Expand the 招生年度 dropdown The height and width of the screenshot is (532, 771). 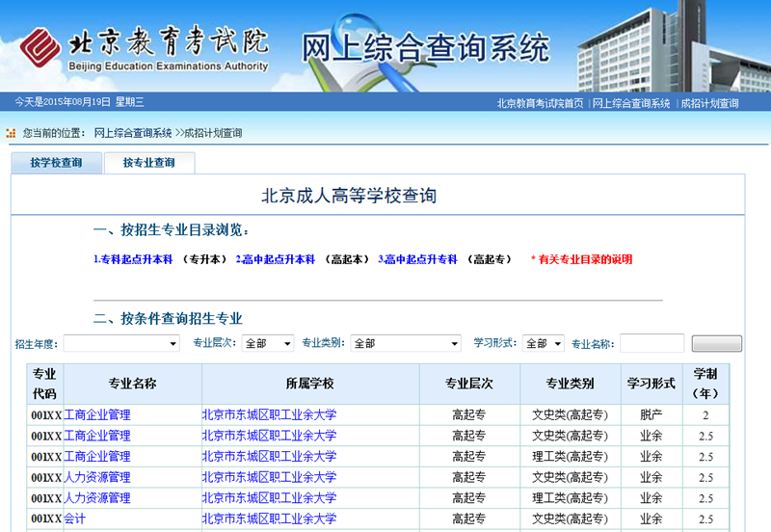point(121,343)
